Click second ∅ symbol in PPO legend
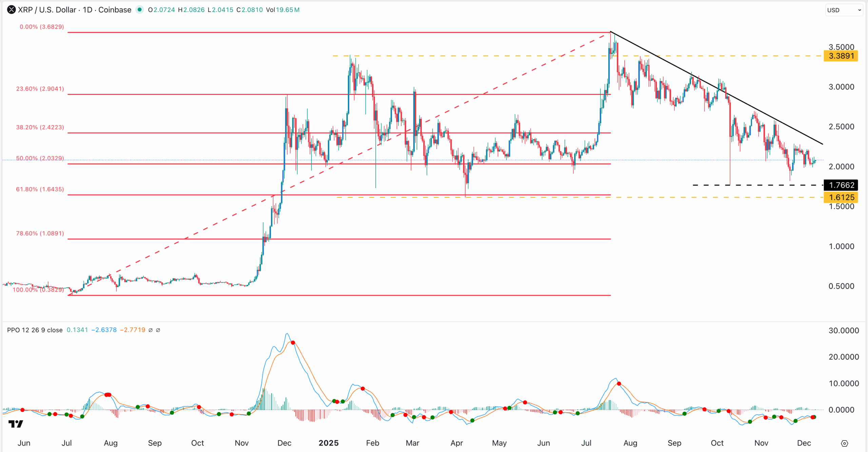This screenshot has width=868, height=452. pos(158,330)
